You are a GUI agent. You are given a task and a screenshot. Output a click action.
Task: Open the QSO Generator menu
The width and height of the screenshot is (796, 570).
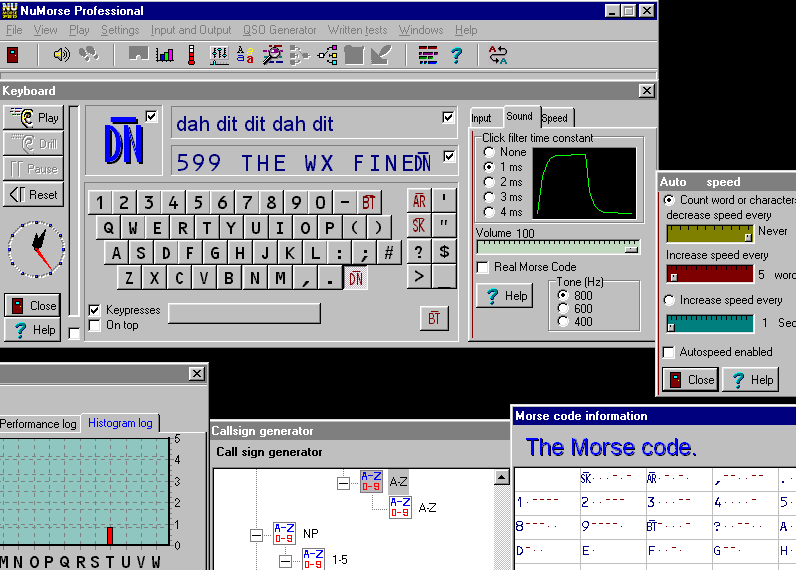coord(280,30)
